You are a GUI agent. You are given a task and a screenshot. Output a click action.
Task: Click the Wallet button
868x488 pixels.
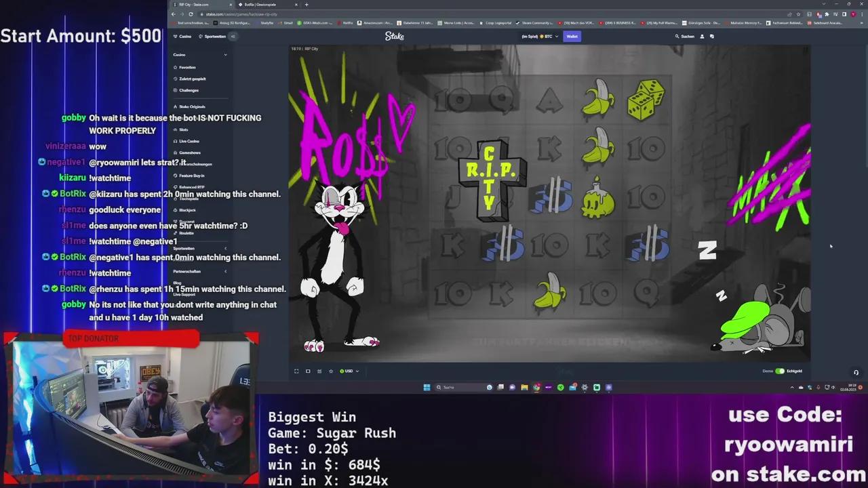[572, 36]
